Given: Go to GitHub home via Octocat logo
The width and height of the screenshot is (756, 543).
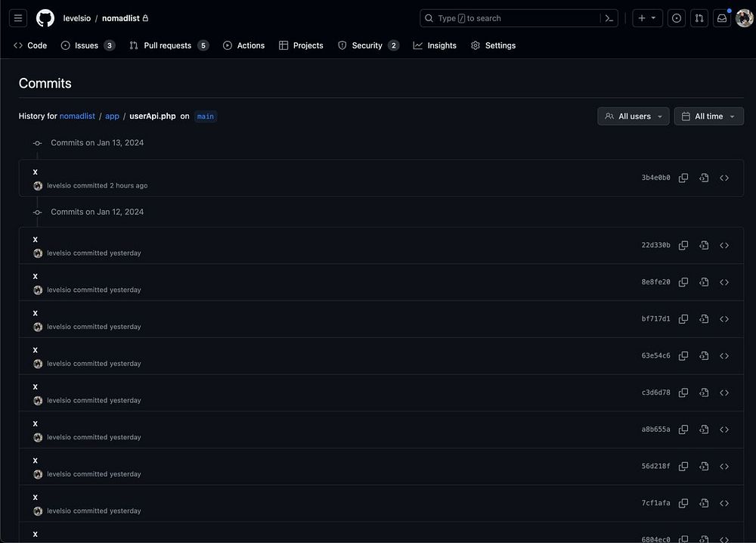Looking at the screenshot, I should click(45, 18).
